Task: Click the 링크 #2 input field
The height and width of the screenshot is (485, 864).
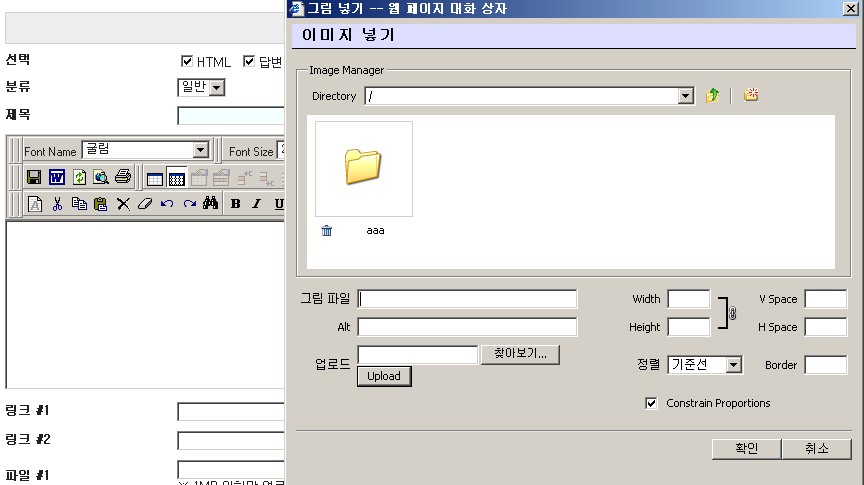Action: tap(231, 440)
